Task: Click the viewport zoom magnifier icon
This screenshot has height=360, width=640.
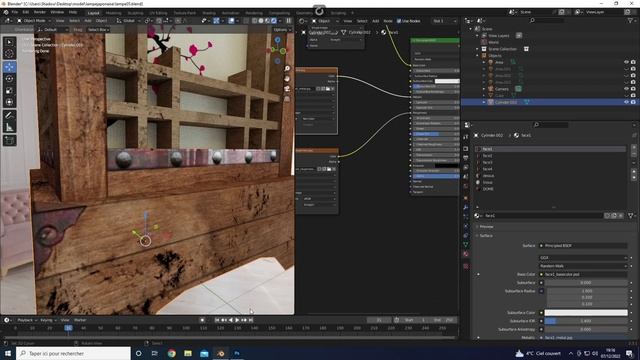Action: point(287,69)
